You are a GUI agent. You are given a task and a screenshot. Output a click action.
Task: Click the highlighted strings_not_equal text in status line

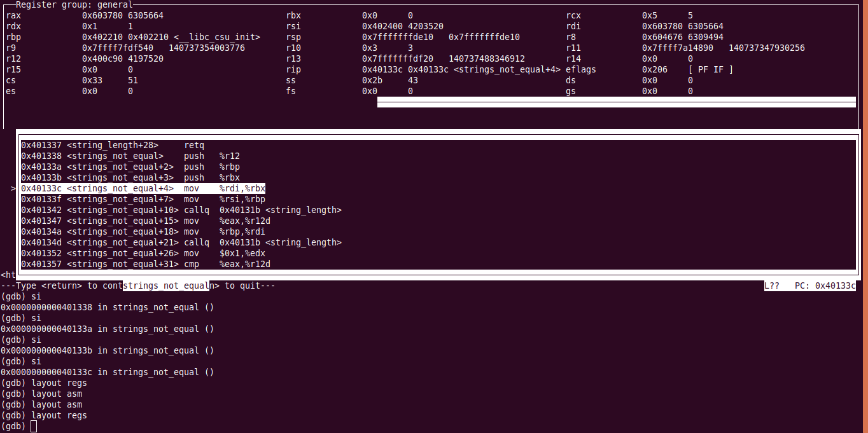[167, 286]
